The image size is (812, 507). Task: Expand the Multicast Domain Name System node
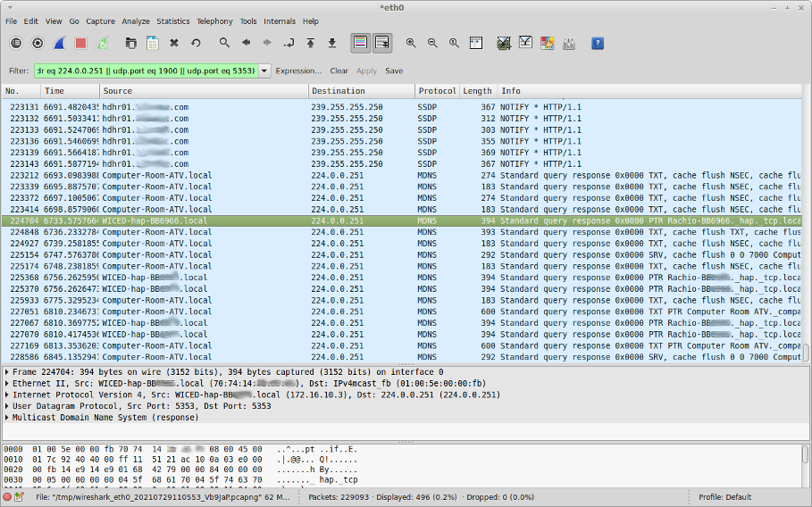point(7,418)
